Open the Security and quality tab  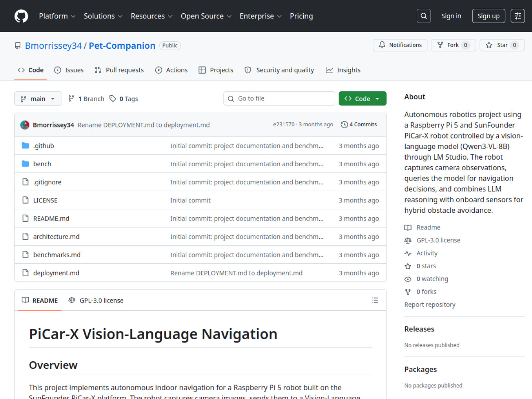[279, 70]
